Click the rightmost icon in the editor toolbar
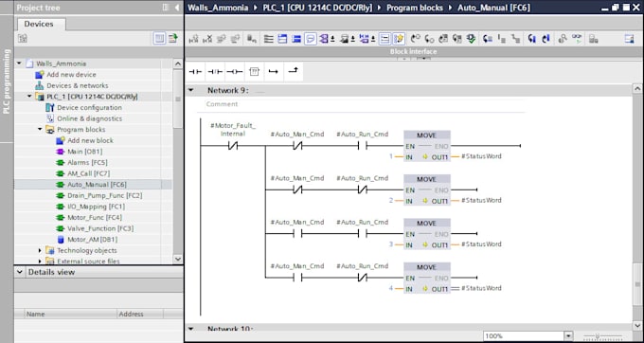The image size is (644, 343). click(x=629, y=39)
